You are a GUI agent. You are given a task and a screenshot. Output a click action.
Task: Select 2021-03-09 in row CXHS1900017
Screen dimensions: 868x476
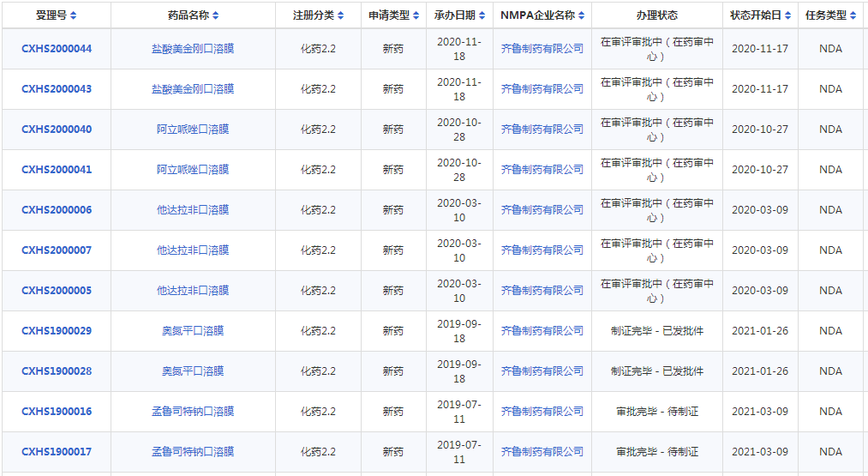coord(760,452)
